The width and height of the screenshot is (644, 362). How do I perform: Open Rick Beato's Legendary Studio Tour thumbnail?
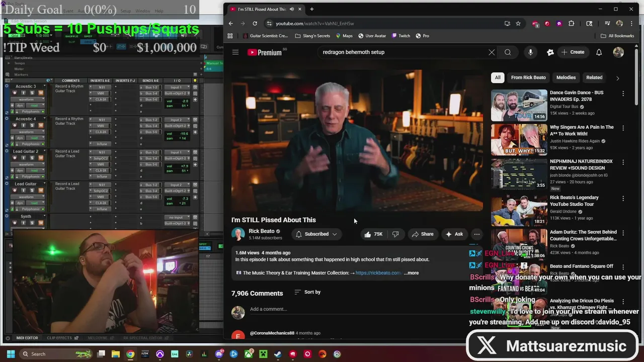tap(519, 210)
